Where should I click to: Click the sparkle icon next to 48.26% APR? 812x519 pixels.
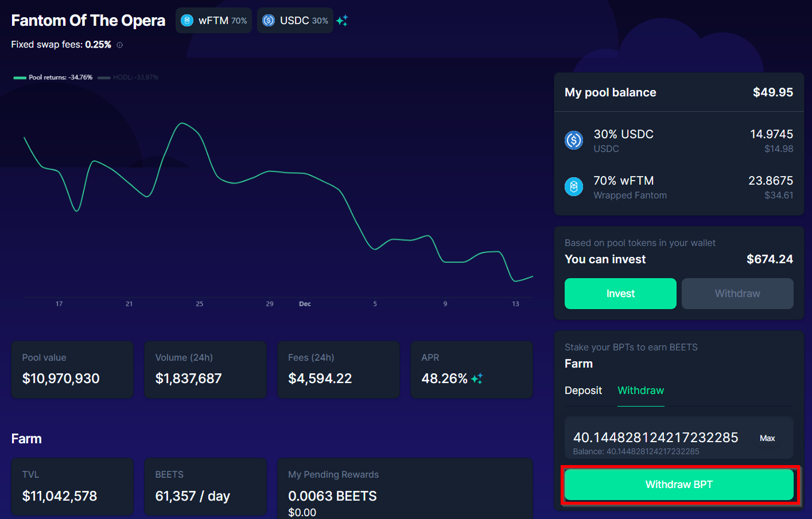point(477,378)
